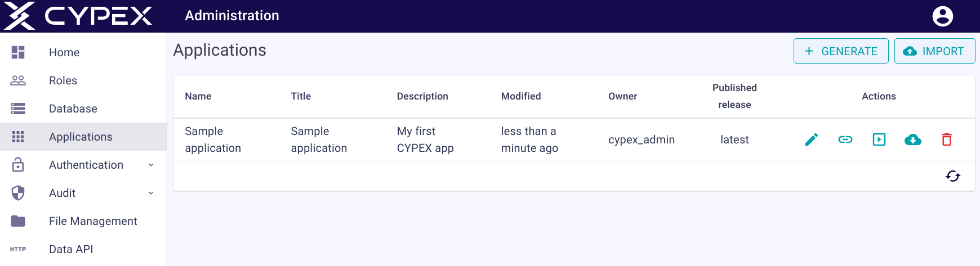The image size is (980, 266).
Task: Select the Applications sidebar item
Action: pos(81,137)
